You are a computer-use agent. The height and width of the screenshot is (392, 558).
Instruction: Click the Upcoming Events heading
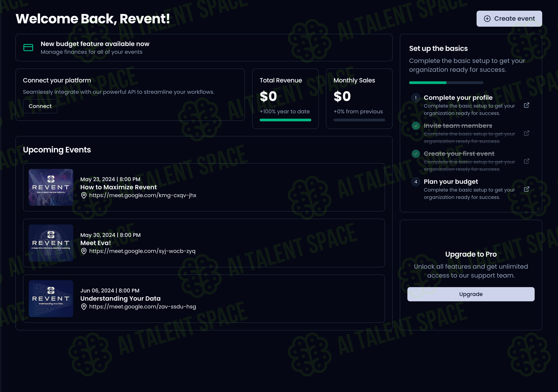coord(57,150)
